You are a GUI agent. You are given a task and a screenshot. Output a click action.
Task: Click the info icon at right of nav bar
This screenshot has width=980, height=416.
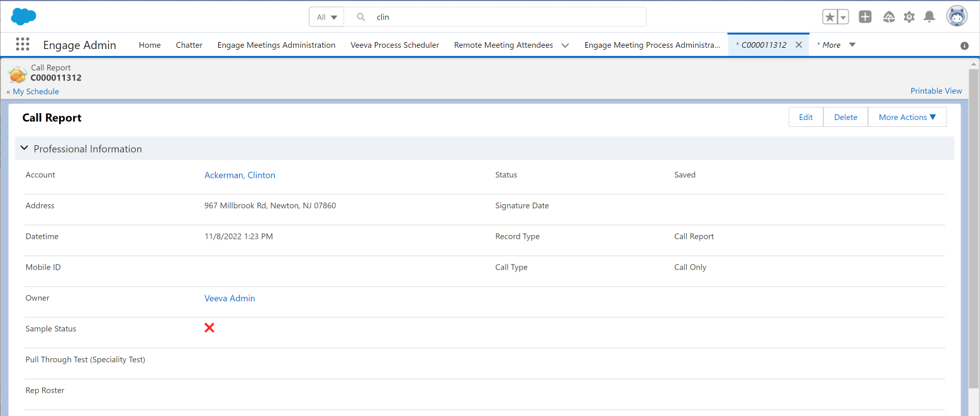[964, 46]
